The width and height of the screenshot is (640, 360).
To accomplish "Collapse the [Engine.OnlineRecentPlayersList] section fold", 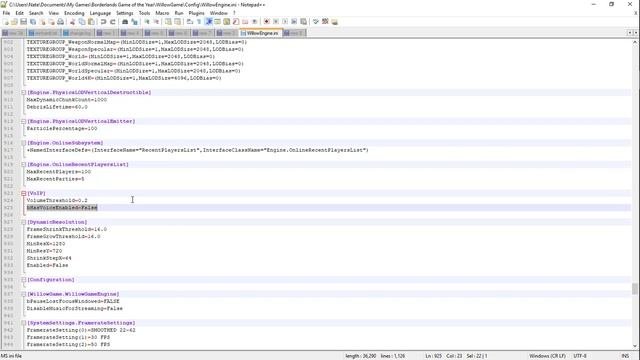I will pos(23,164).
